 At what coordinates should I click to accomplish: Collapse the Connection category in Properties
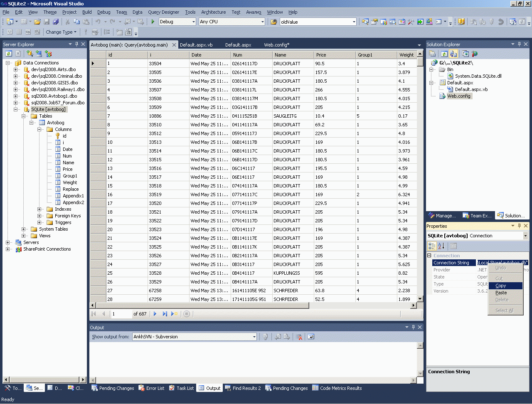point(429,256)
